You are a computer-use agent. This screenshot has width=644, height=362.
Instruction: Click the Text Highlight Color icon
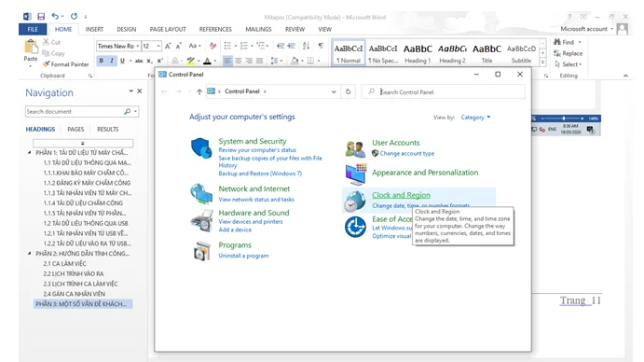tap(190, 61)
